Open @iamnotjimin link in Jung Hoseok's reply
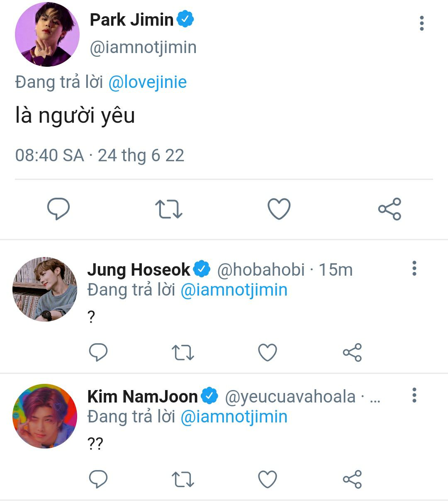Screen dimensions: 448x502 pyautogui.click(x=234, y=290)
